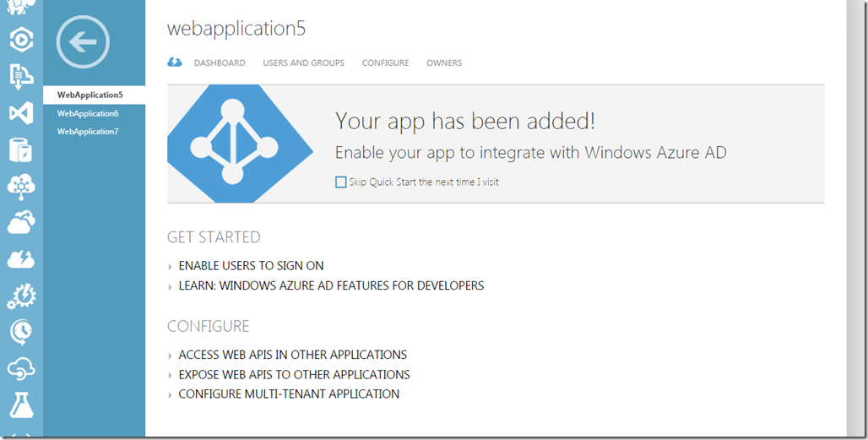Open Cache cylinder sidebar icon
The image size is (868, 440).
click(21, 149)
